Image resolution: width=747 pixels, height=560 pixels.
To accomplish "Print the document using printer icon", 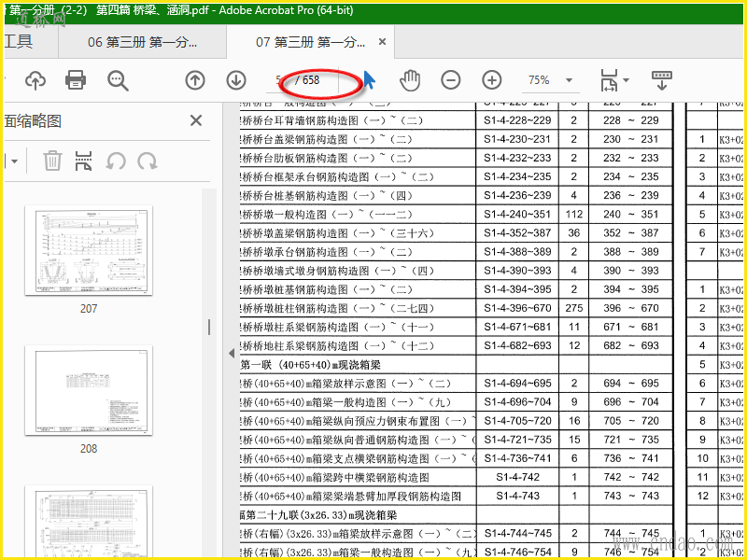I will 76,80.
